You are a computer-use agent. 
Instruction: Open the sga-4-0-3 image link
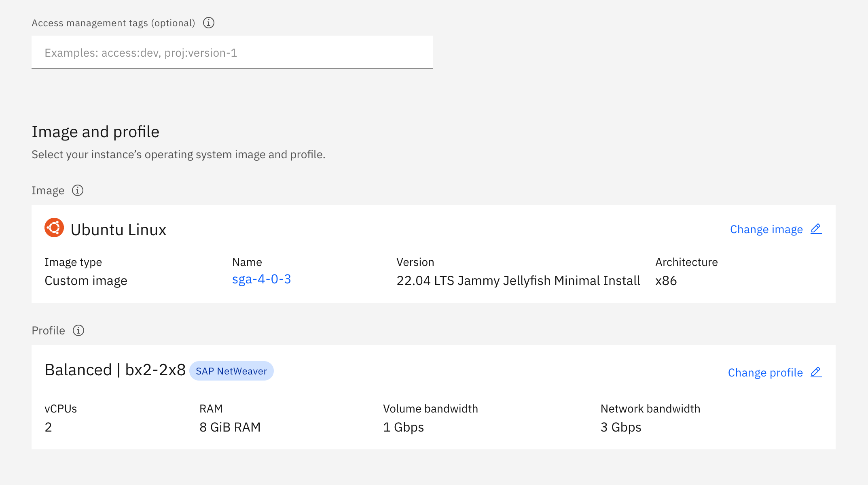point(261,279)
